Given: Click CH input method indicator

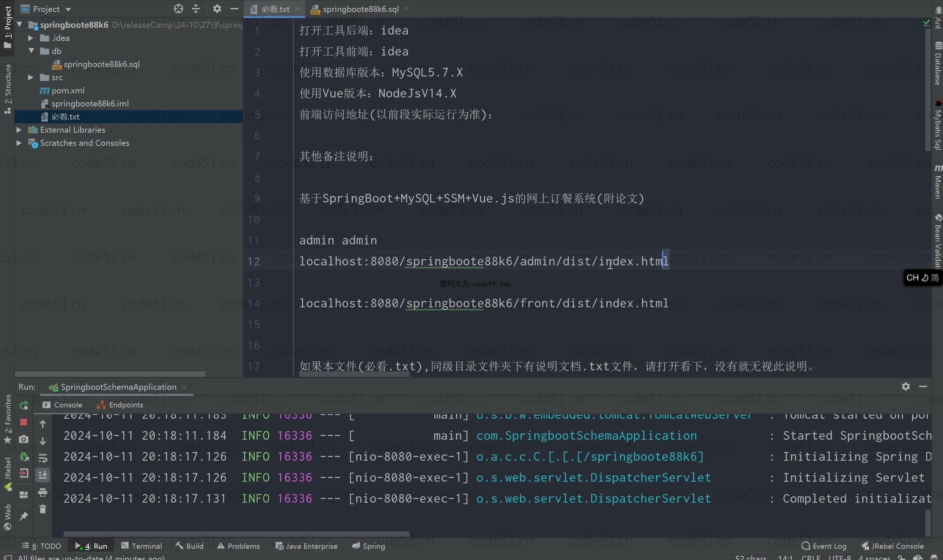Looking at the screenshot, I should coord(922,278).
